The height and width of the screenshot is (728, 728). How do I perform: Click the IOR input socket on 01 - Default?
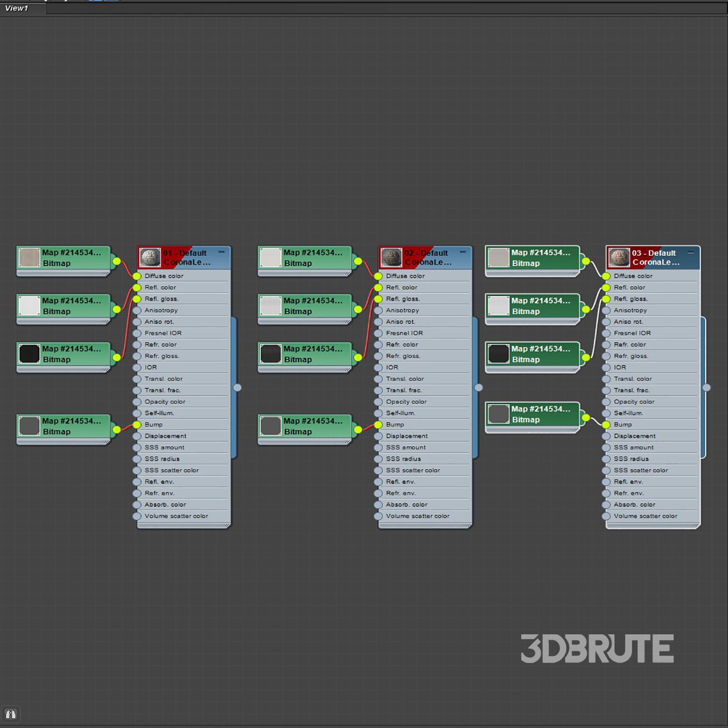point(137,367)
